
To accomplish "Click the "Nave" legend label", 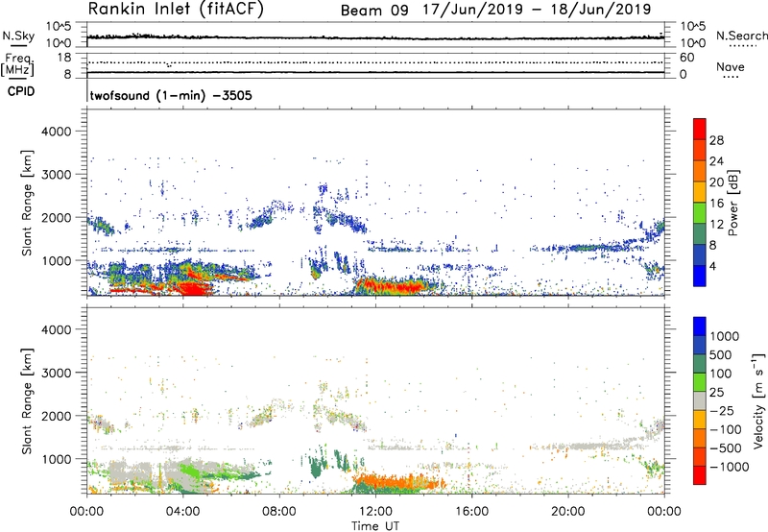I will click(731, 67).
